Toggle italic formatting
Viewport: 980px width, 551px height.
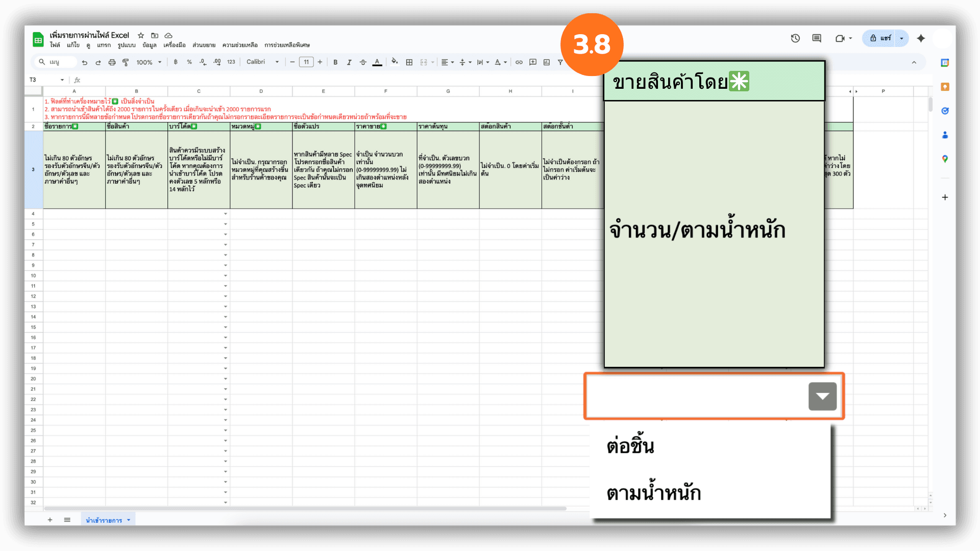[349, 62]
